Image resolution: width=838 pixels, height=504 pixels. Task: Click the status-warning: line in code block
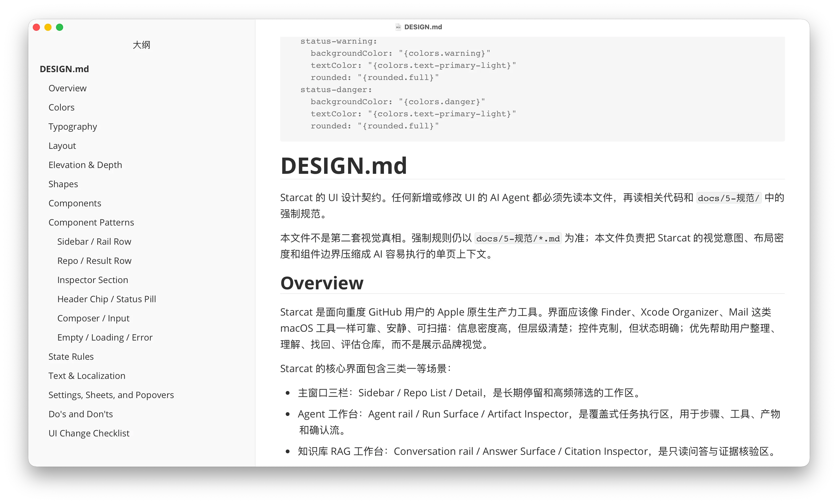pos(338,41)
